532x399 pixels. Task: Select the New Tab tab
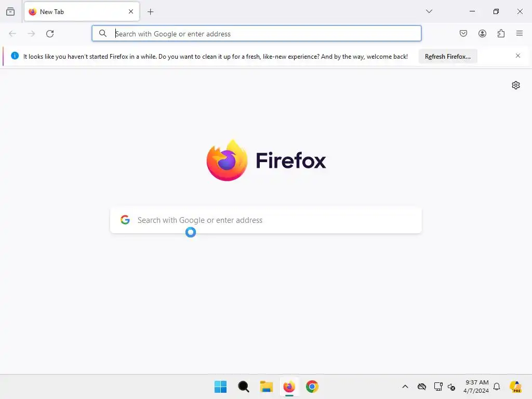coord(82,11)
